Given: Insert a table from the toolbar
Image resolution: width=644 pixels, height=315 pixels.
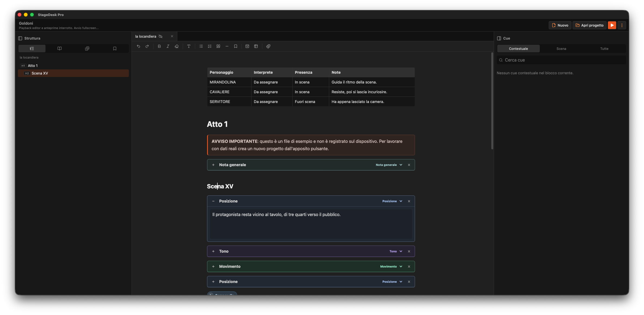Looking at the screenshot, I should (256, 46).
